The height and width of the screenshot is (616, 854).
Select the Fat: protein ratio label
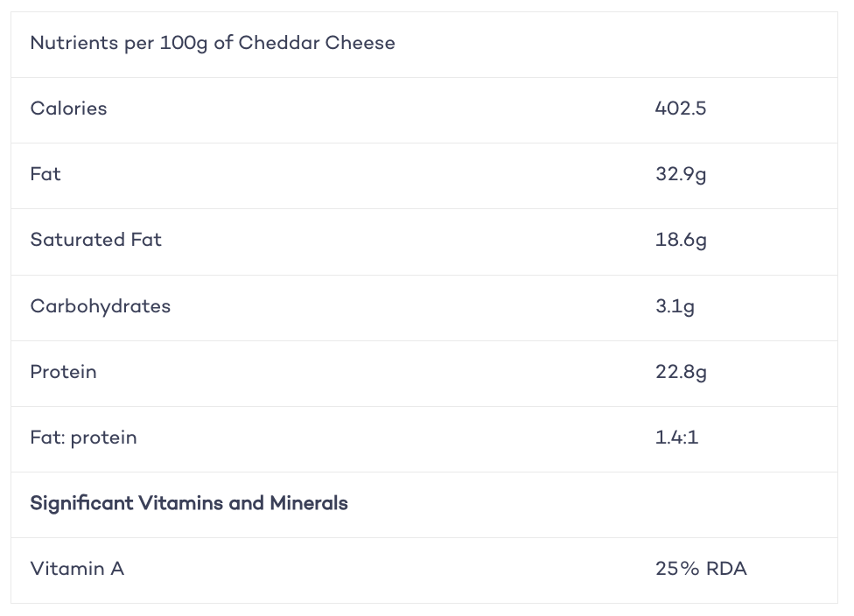(x=83, y=437)
